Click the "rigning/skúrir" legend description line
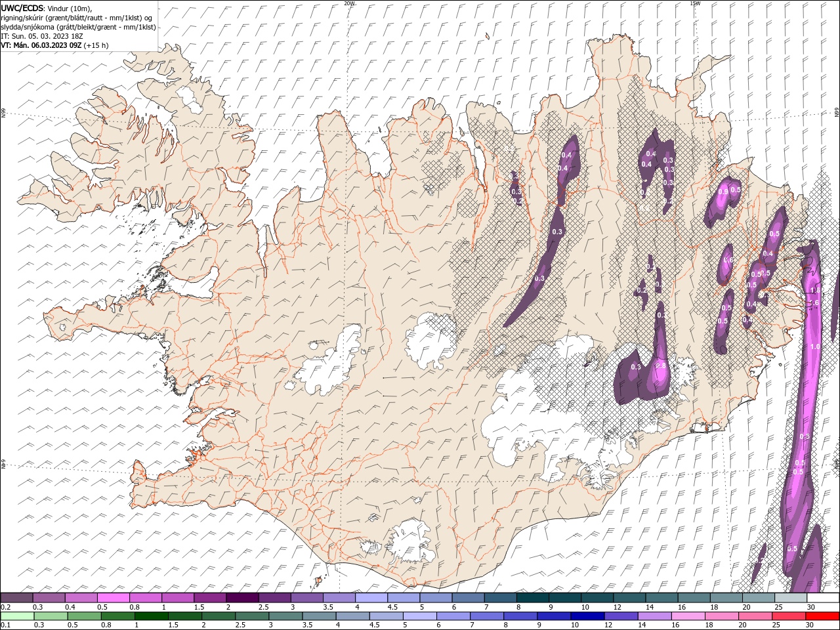The image size is (840, 630). 77,17
